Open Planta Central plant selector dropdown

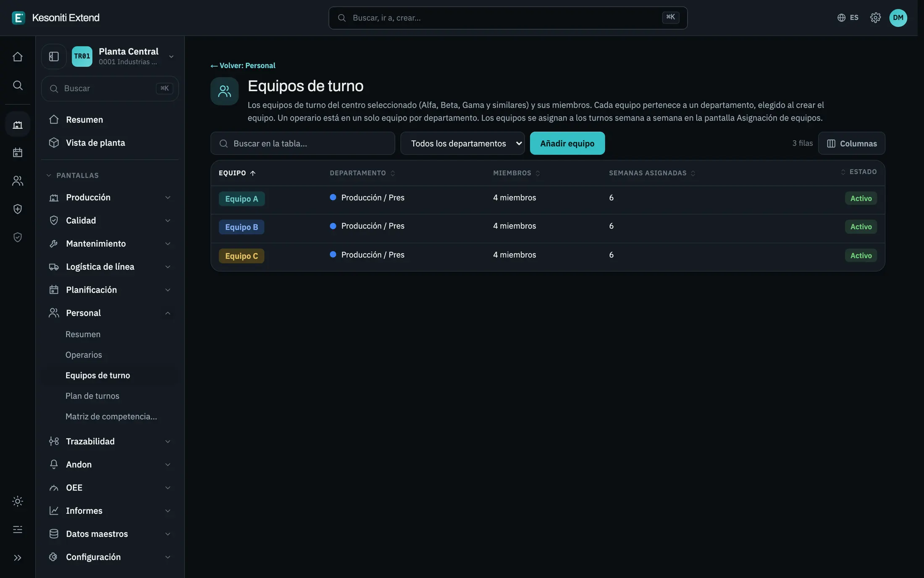tap(124, 56)
